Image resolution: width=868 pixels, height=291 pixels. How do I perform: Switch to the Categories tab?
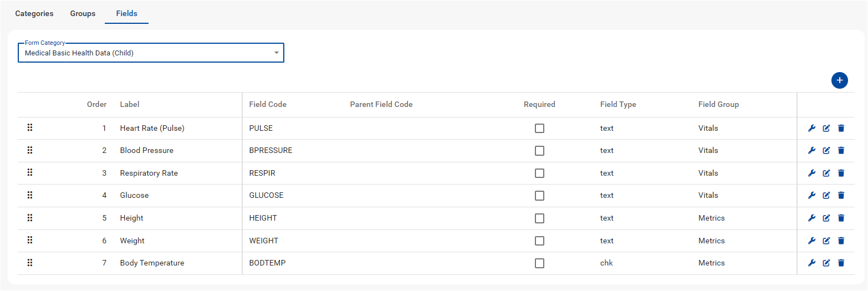(34, 13)
